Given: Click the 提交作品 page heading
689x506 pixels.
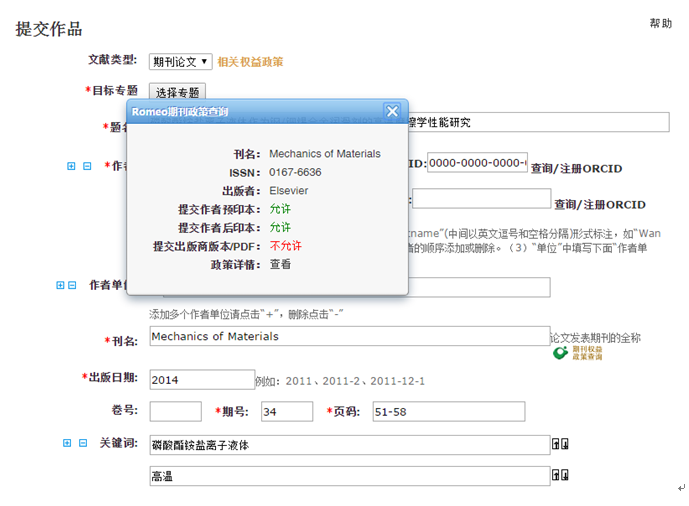Looking at the screenshot, I should (49, 29).
